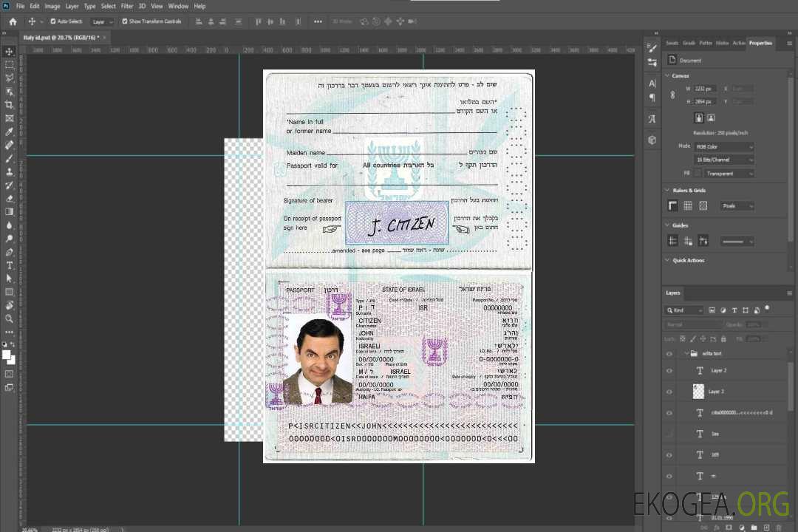
Task: Open the Layers Kind filter dropdown
Action: pos(684,310)
